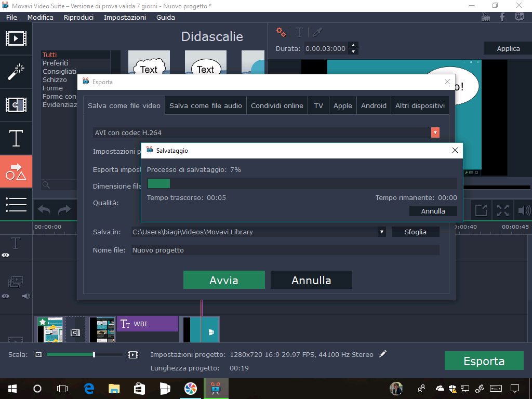Click the detach preview window icon

click(x=481, y=210)
